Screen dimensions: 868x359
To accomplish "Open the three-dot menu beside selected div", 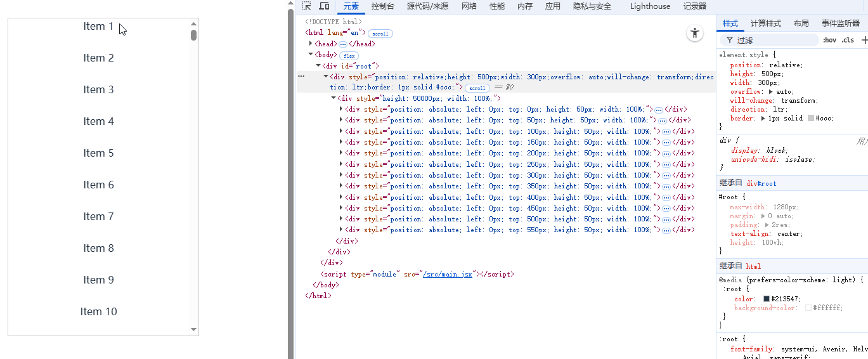I will [x=301, y=76].
